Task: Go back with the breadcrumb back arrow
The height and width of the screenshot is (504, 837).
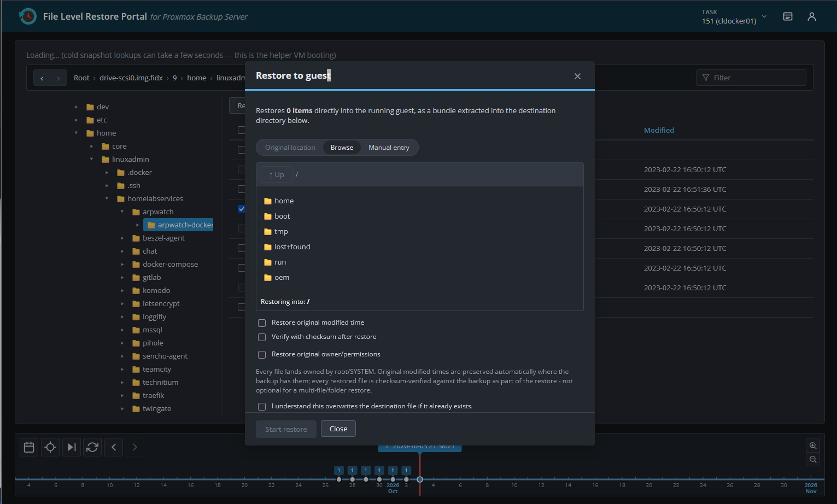Action: 42,78
